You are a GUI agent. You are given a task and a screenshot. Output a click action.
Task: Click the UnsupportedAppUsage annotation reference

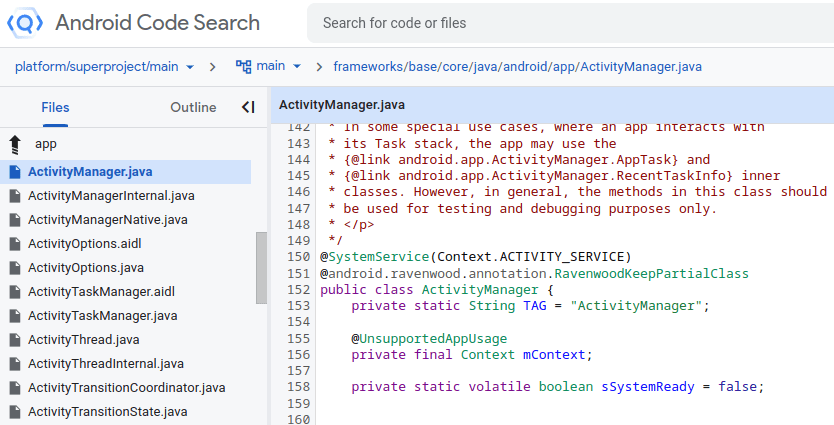433,338
